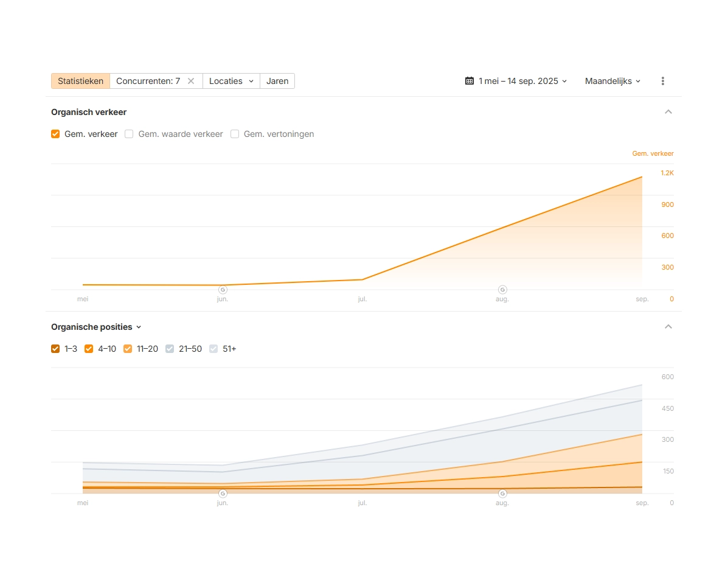Click the Google update marker at aug. in the positions chart
Screen dimensions: 728x580
(x=502, y=494)
